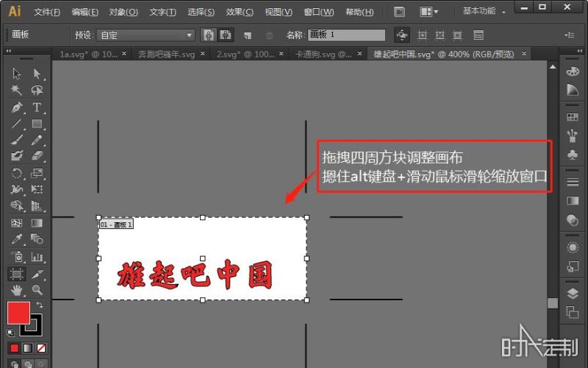
Task: Select the Slice tool
Action: click(x=37, y=274)
